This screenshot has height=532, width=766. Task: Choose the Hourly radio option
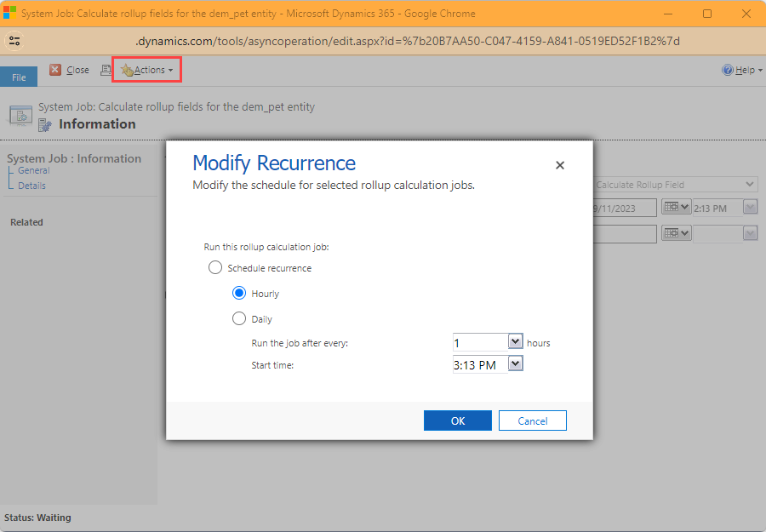click(239, 293)
